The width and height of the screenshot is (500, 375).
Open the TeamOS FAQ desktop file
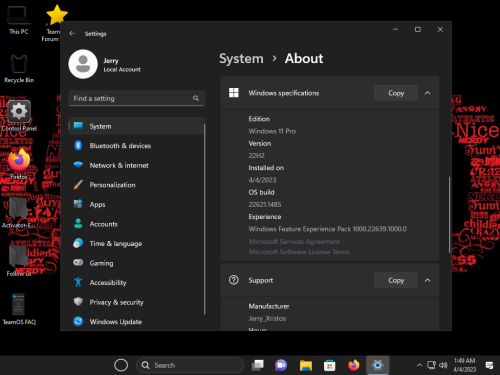19,309
